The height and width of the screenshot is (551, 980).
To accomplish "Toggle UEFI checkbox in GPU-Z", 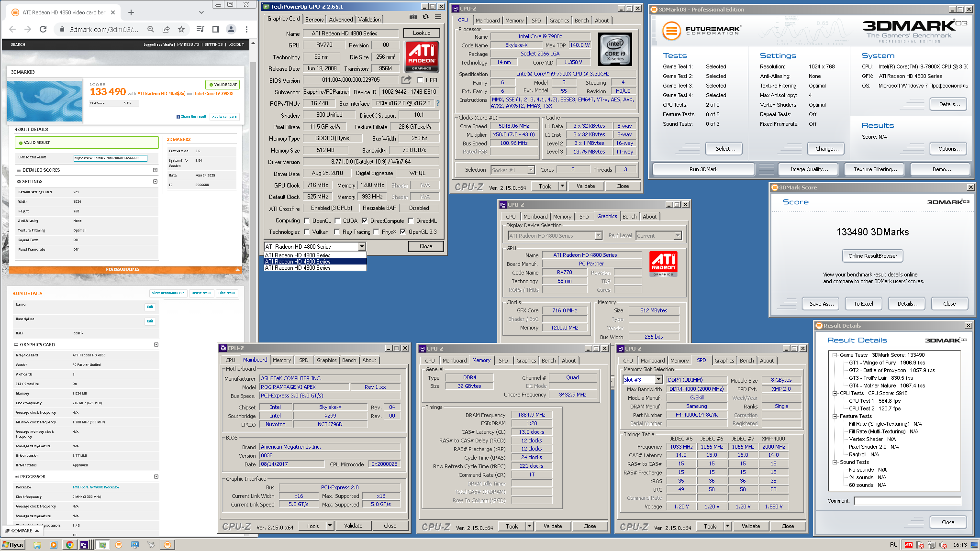I will click(420, 80).
